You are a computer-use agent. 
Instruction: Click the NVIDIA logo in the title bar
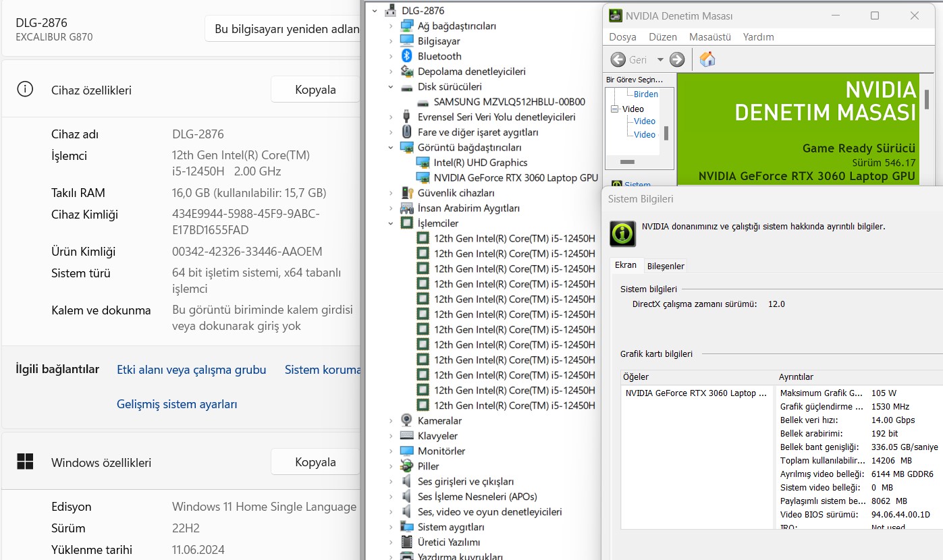(x=616, y=16)
